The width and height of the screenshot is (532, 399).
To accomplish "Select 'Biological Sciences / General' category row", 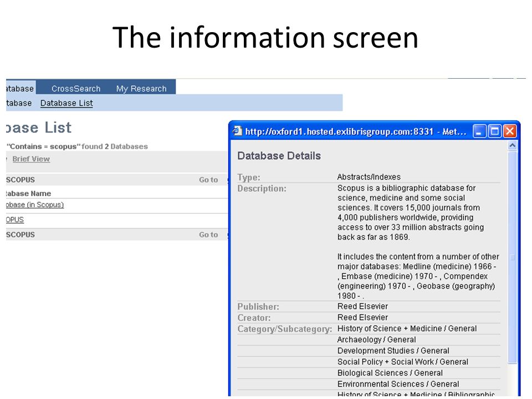I will point(390,373).
